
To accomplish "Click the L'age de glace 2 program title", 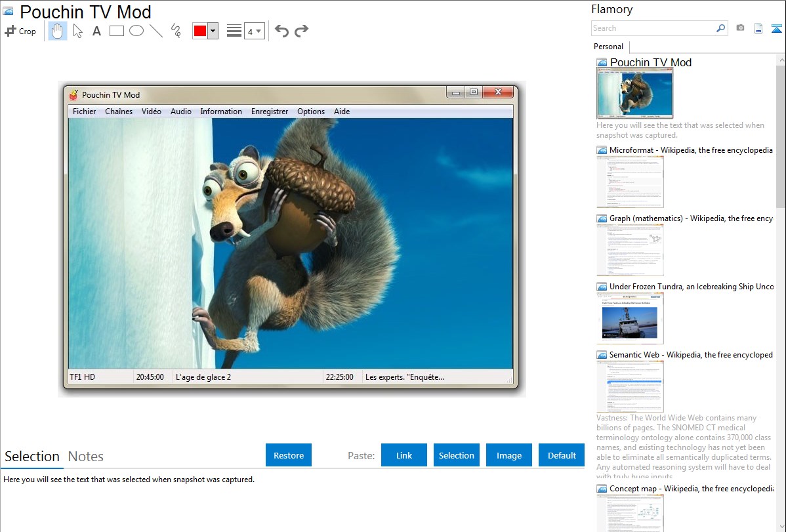I will pyautogui.click(x=203, y=377).
